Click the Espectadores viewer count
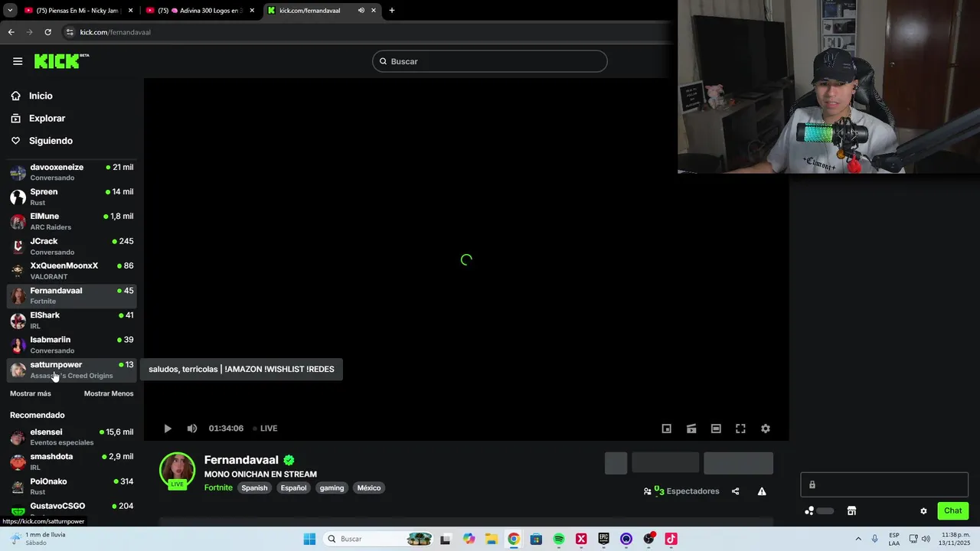 [x=681, y=491]
